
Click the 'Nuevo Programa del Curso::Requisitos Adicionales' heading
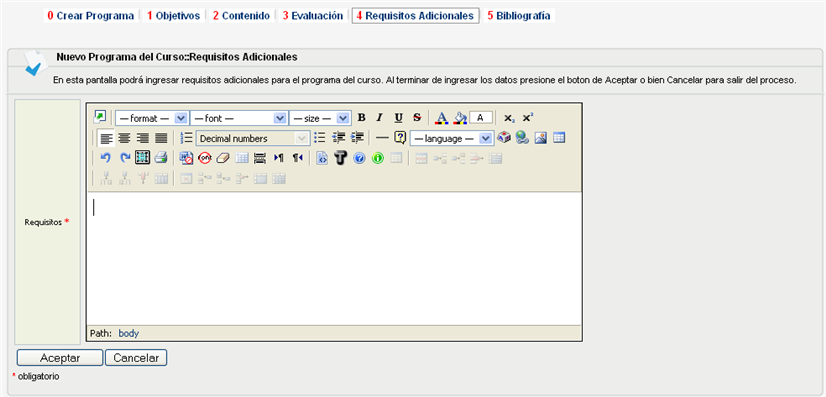[x=177, y=56]
